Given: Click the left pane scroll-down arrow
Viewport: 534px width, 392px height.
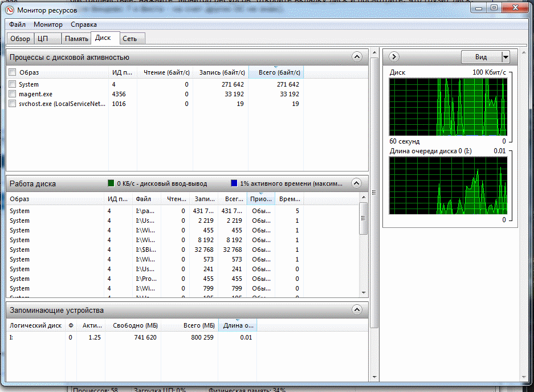Looking at the screenshot, I should [x=374, y=377].
